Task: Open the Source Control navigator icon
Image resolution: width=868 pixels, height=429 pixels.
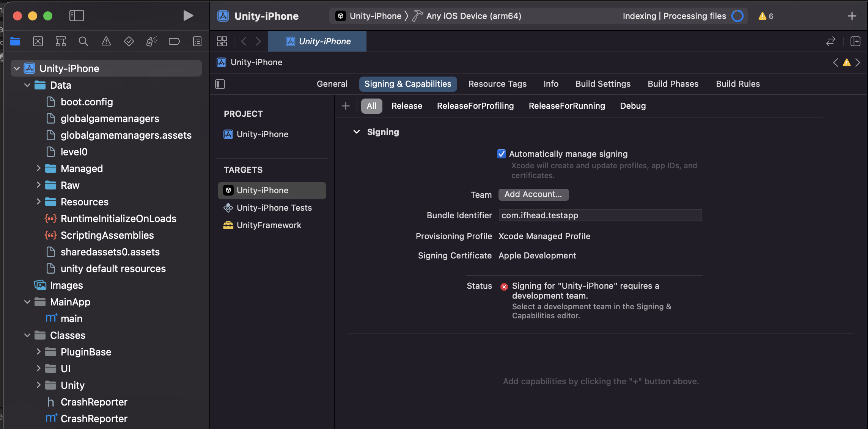Action: (38, 41)
